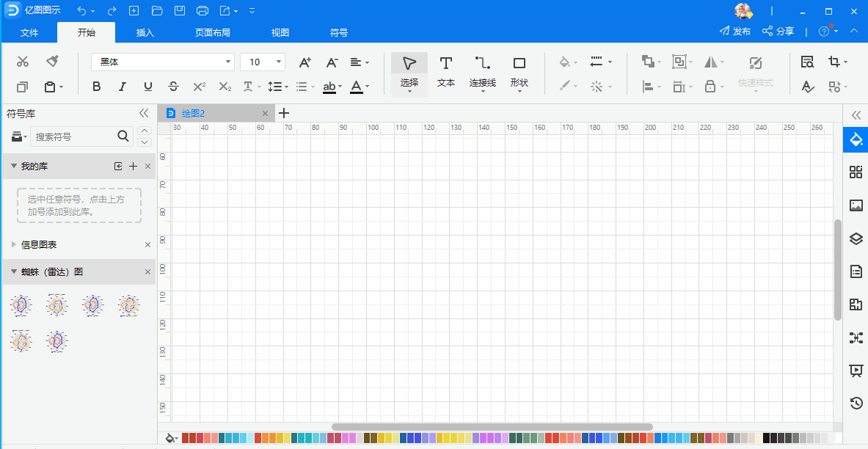Click the line color pen icon

tap(565, 87)
